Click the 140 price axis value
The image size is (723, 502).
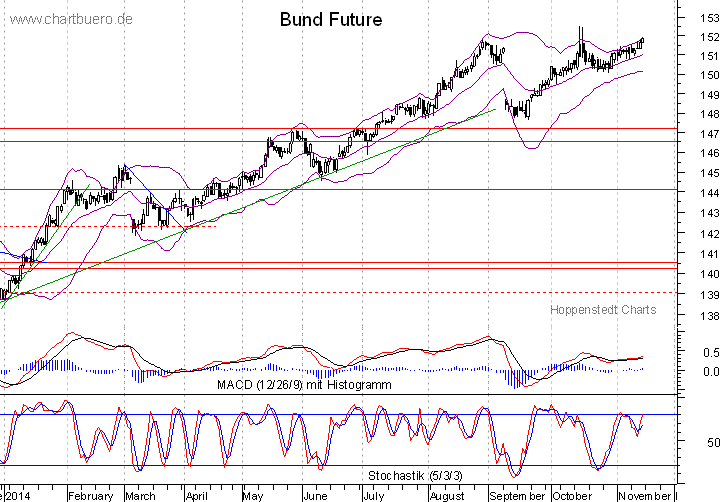point(710,274)
